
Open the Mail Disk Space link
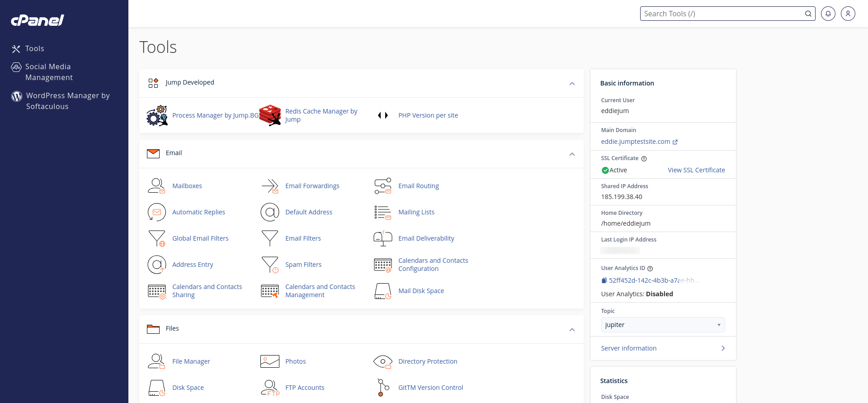coord(421,291)
